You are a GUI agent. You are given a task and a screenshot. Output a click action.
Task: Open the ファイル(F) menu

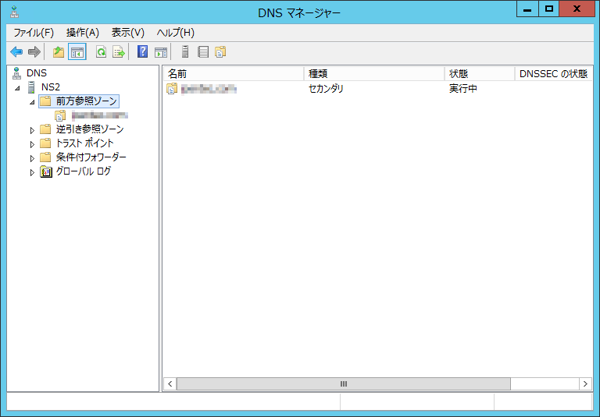[x=34, y=33]
